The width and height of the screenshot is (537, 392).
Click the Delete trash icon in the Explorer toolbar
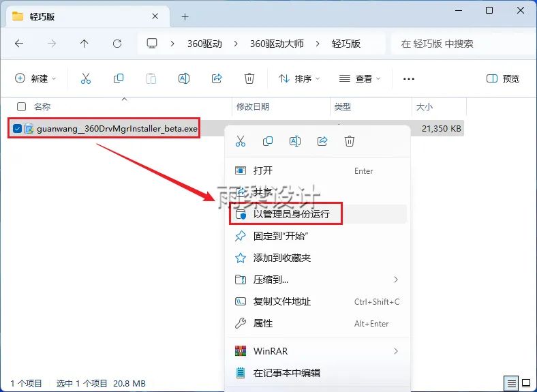click(x=249, y=78)
